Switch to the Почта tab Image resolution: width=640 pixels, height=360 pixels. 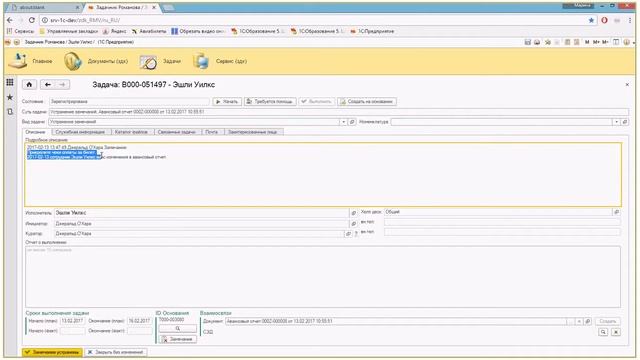point(211,132)
